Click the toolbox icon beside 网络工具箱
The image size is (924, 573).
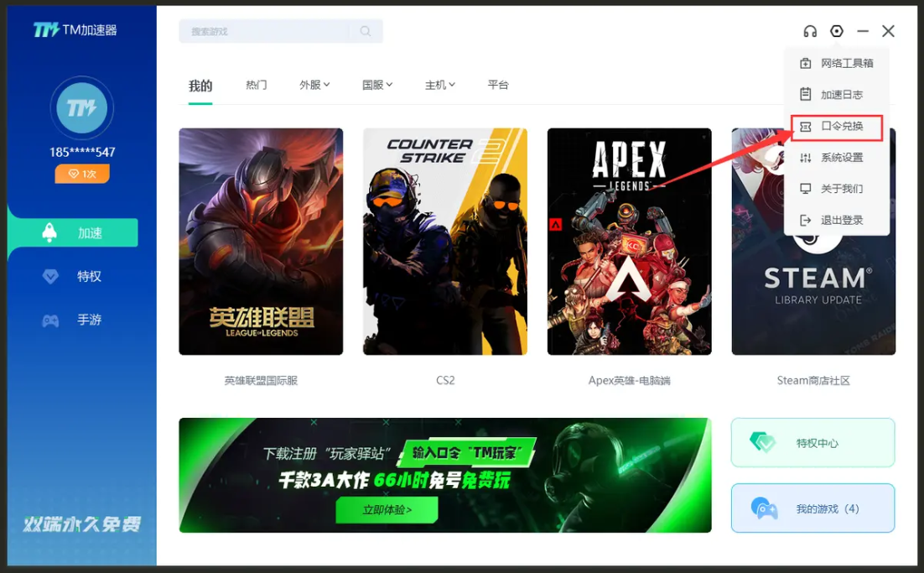806,63
